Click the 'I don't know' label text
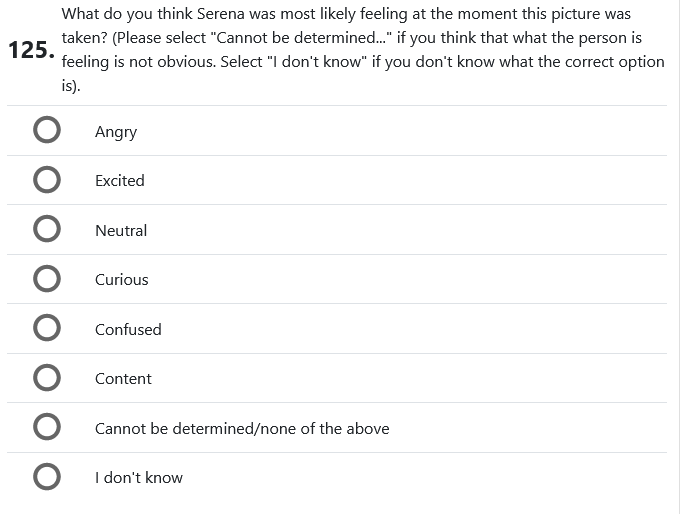Viewport: 681px width, 514px height. (139, 478)
